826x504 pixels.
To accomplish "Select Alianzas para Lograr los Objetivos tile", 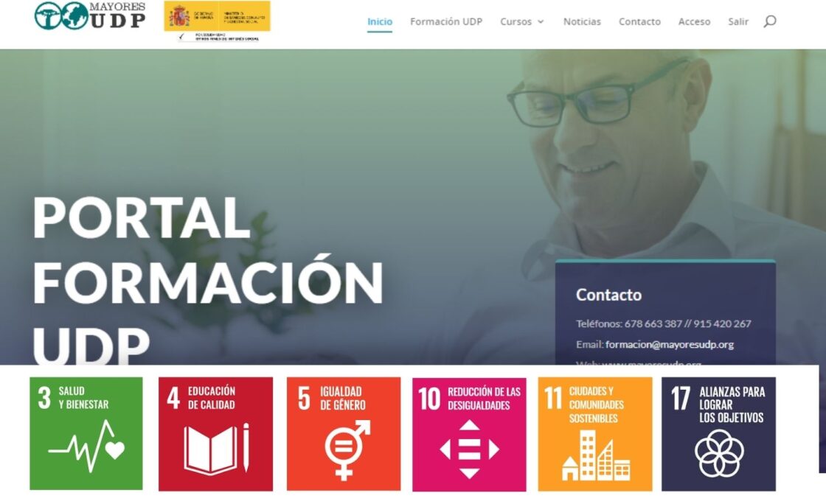I will [x=718, y=434].
